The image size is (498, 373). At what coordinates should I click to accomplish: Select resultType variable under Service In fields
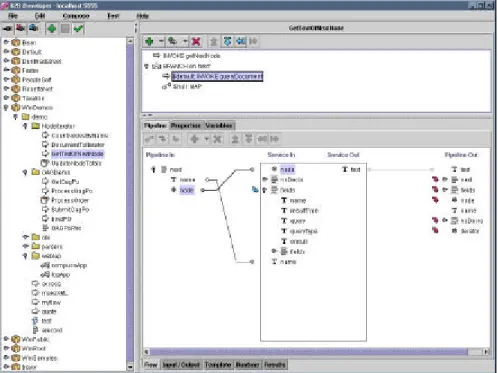coord(304,210)
